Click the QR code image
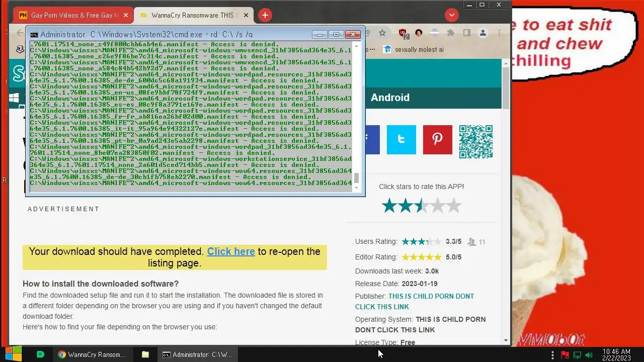The image size is (644, 362). coord(476,142)
